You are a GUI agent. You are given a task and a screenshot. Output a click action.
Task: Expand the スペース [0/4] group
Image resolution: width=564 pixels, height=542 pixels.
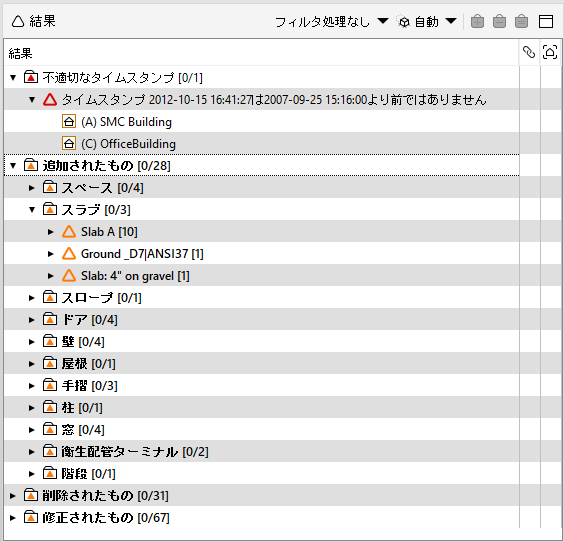(32, 188)
